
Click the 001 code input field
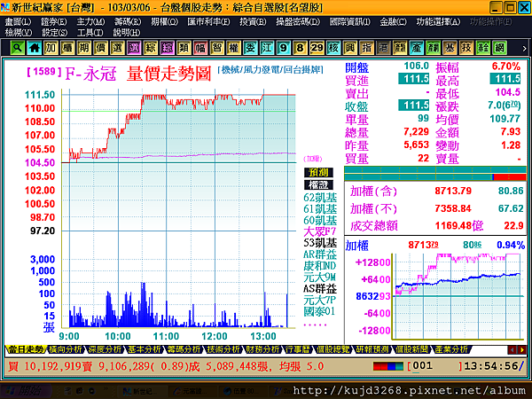[436, 366]
